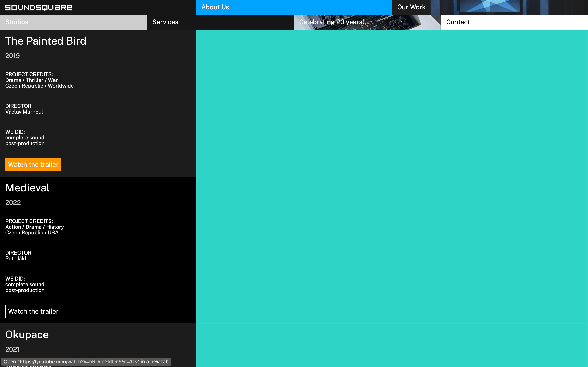Image resolution: width=588 pixels, height=367 pixels.
Task: Click the Soundsquare logo
Action: point(39,8)
